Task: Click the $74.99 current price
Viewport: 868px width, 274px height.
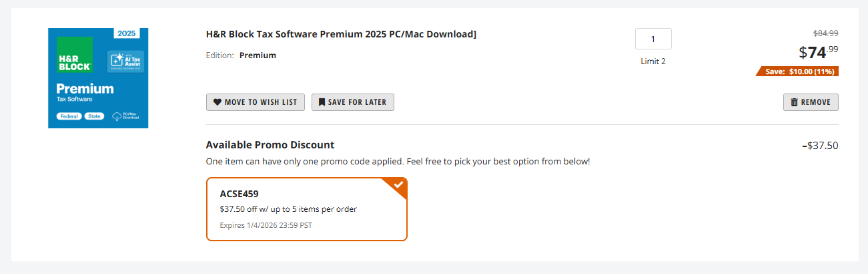Action: tap(819, 52)
